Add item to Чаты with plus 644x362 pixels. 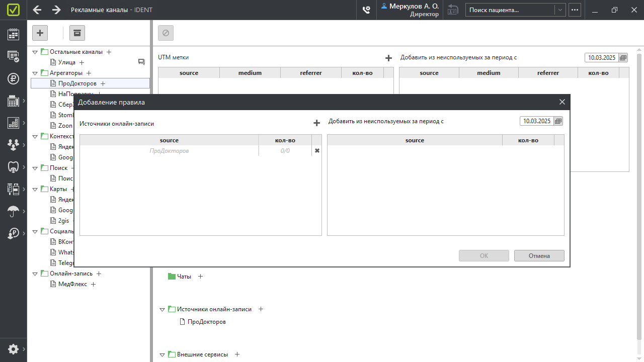pyautogui.click(x=200, y=277)
